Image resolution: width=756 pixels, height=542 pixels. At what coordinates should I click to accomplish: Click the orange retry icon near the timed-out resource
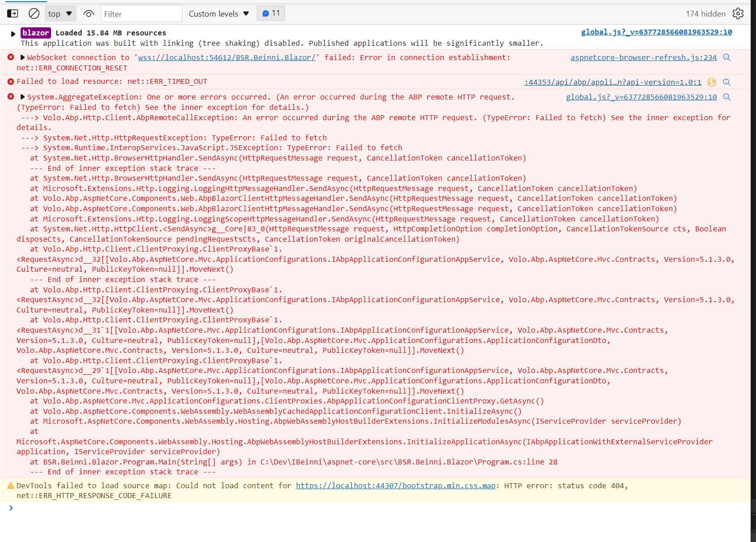(712, 82)
